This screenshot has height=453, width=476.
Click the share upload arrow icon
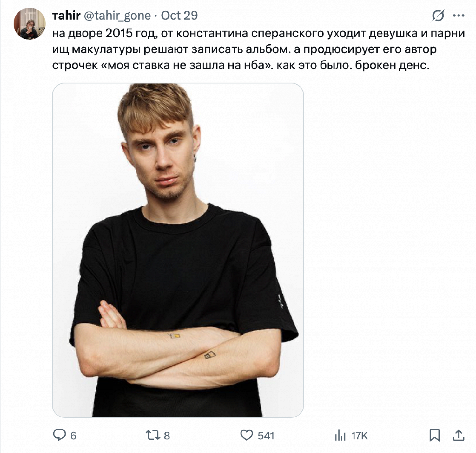click(458, 435)
